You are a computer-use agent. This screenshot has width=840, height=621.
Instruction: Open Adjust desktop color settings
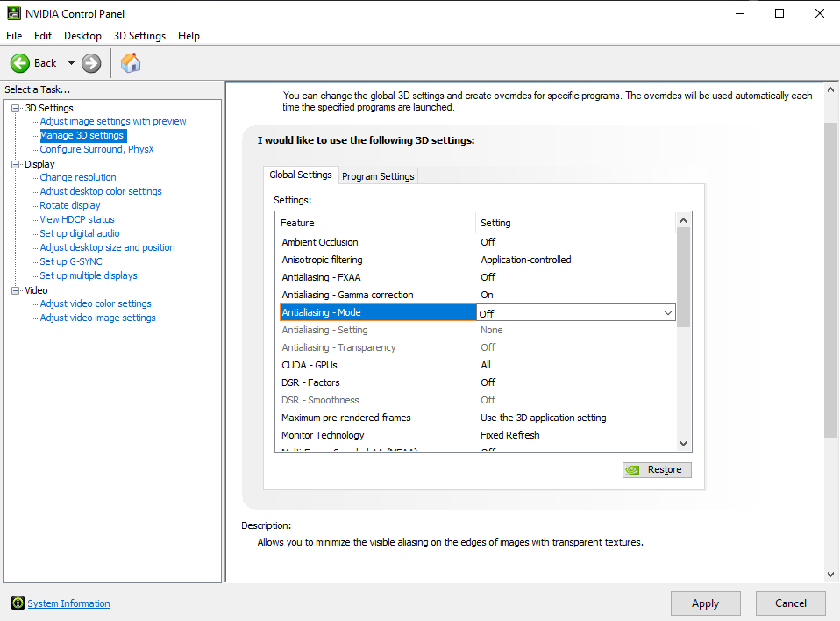[101, 191]
